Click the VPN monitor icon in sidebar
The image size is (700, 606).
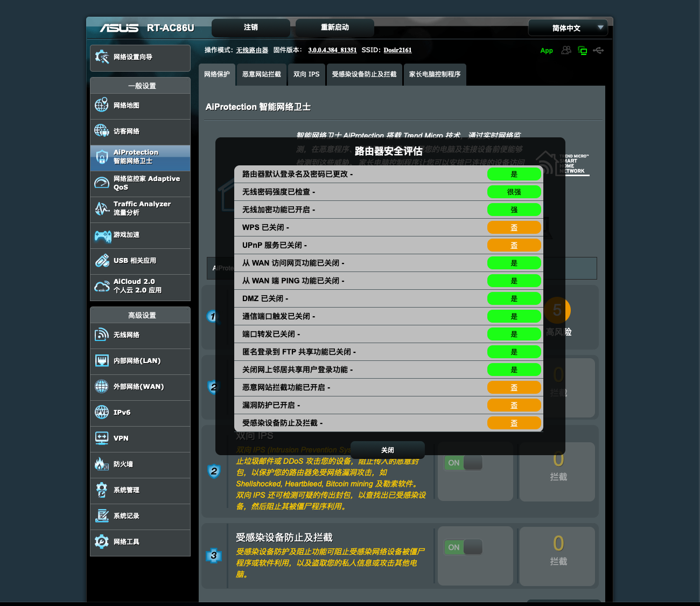pos(102,438)
